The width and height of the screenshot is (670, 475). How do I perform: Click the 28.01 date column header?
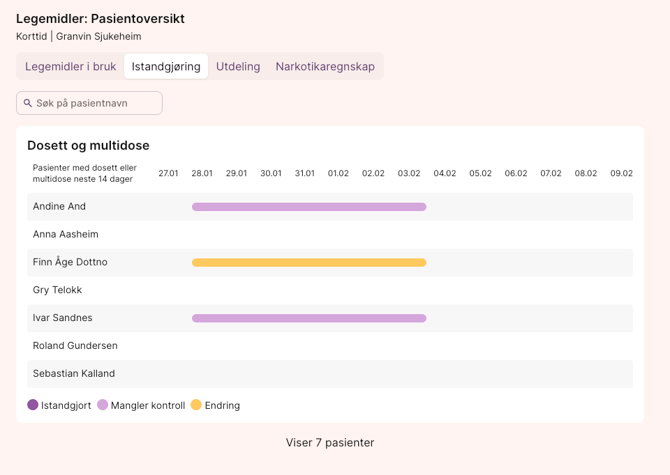[x=202, y=173]
